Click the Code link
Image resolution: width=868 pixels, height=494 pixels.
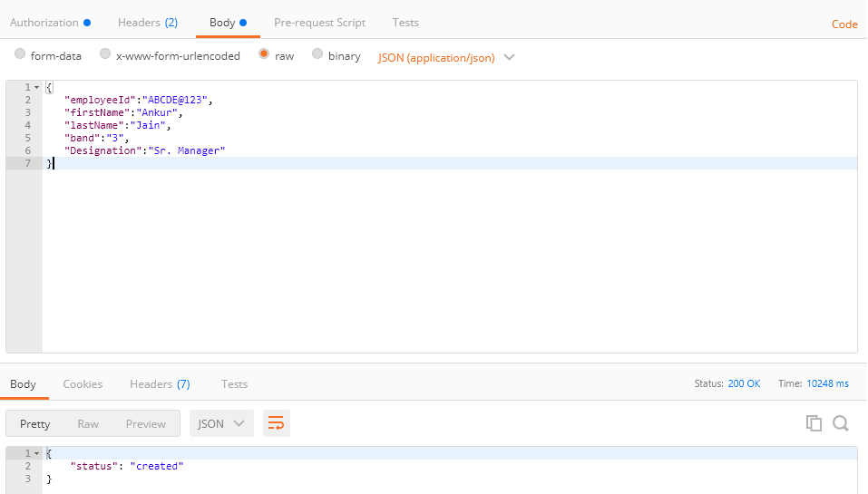tap(844, 24)
